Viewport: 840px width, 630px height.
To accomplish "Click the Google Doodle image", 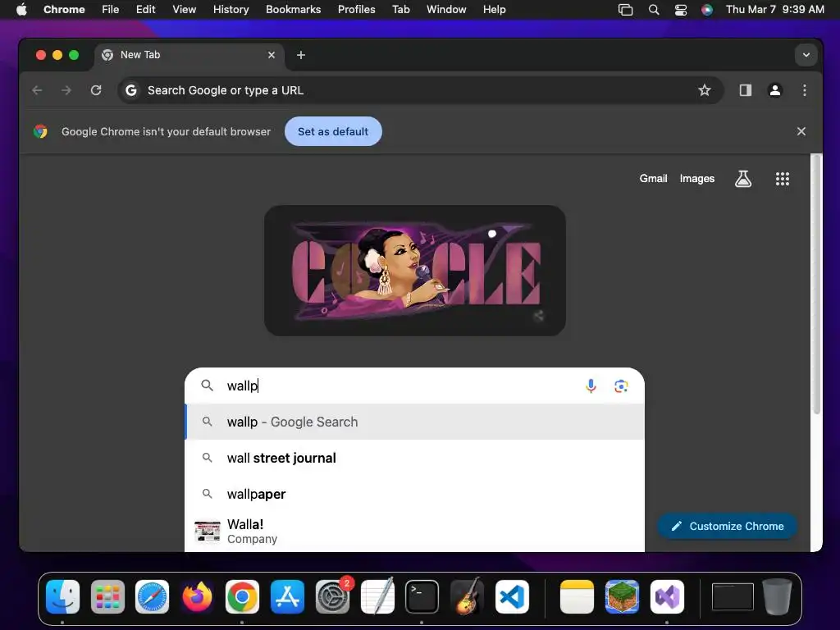I will pyautogui.click(x=415, y=271).
